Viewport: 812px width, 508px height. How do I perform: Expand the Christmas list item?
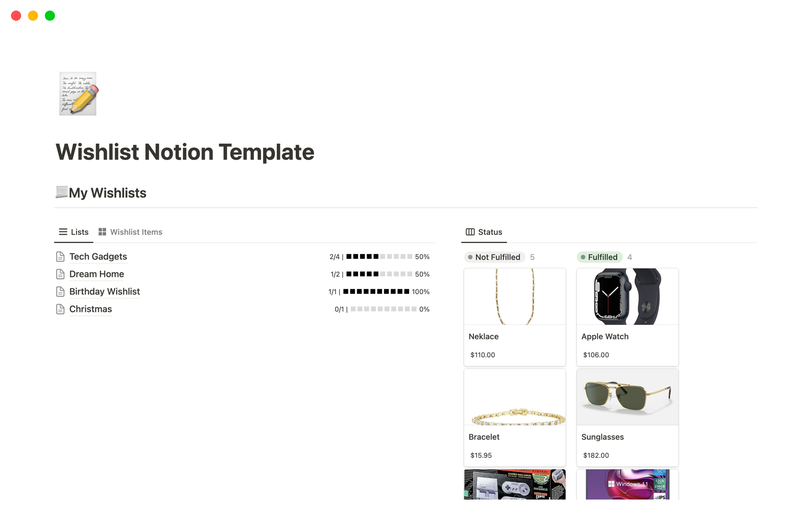91,309
